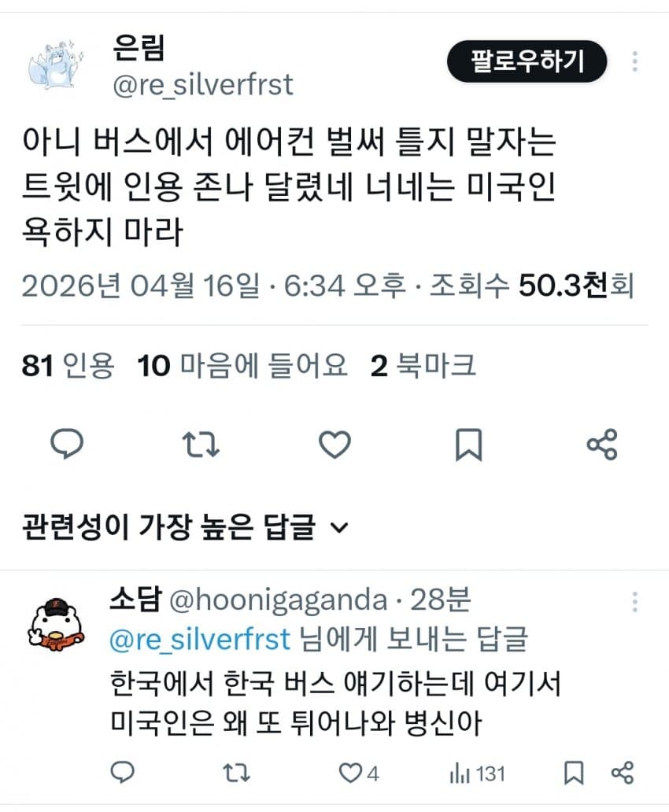Share the main tweet via share icon

[602, 445]
